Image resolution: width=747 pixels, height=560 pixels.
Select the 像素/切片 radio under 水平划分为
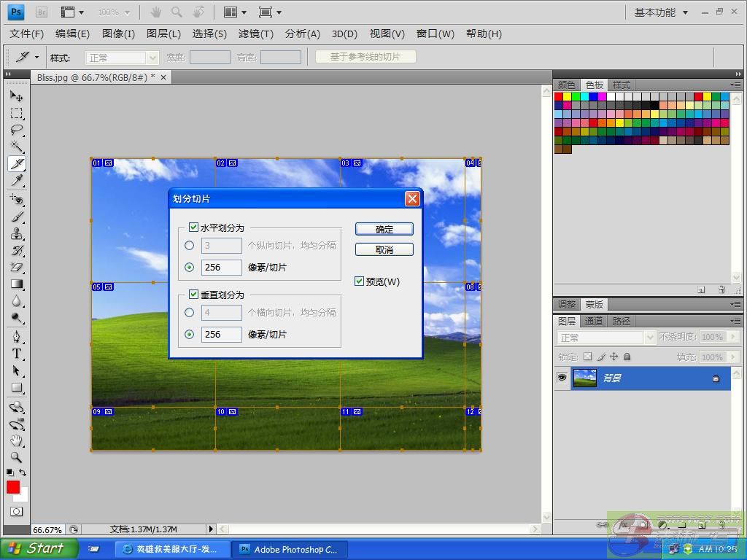[189, 267]
